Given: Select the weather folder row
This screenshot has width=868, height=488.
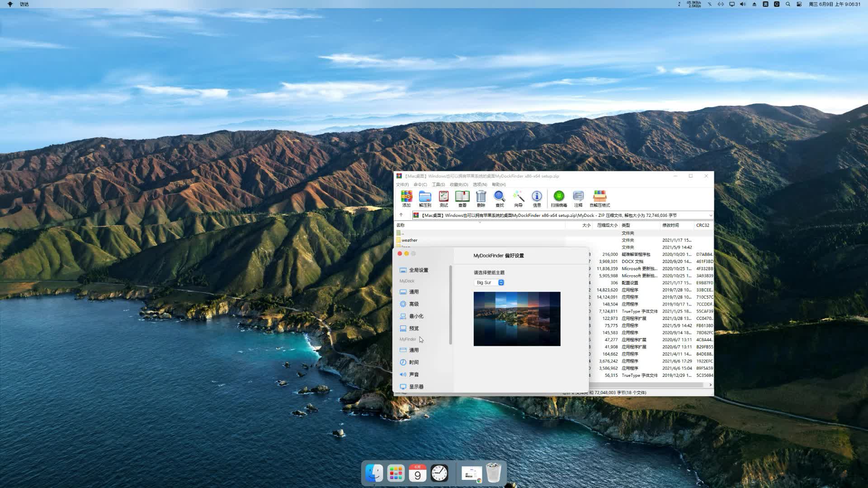Looking at the screenshot, I should tap(554, 240).
